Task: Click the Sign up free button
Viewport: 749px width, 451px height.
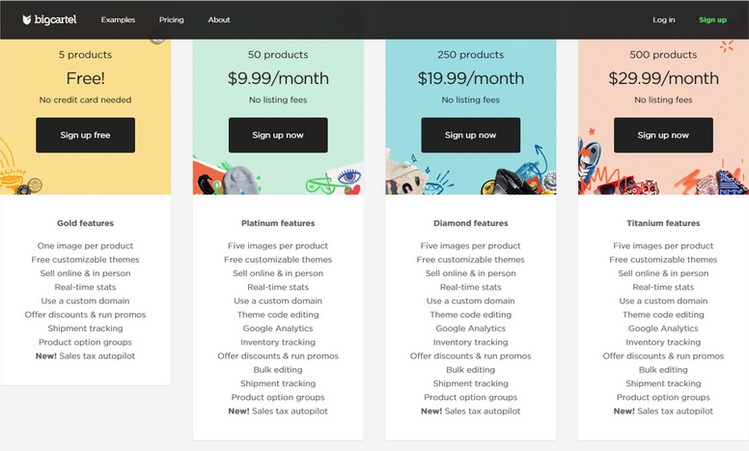Action: (x=86, y=135)
